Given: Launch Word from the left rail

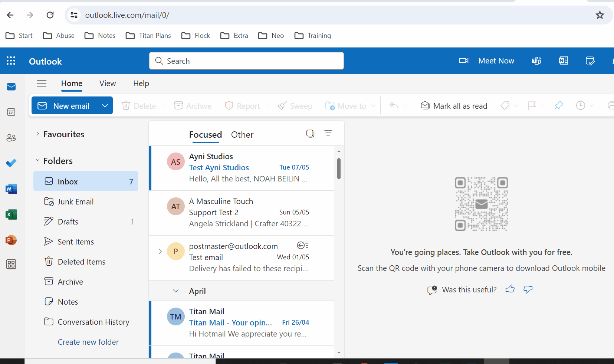Looking at the screenshot, I should [x=11, y=189].
